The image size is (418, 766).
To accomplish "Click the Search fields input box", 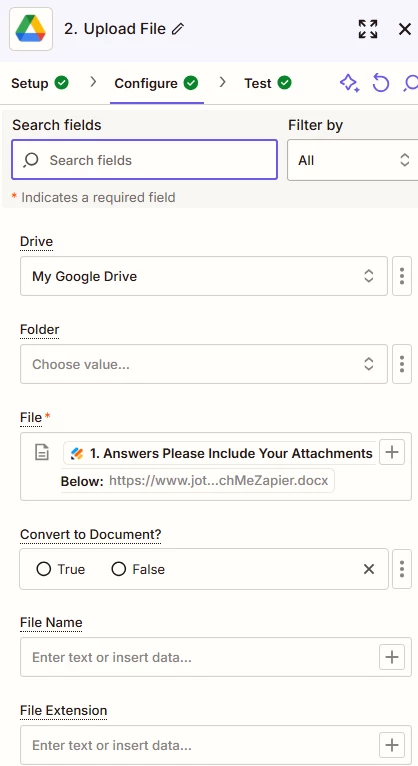I will point(145,160).
